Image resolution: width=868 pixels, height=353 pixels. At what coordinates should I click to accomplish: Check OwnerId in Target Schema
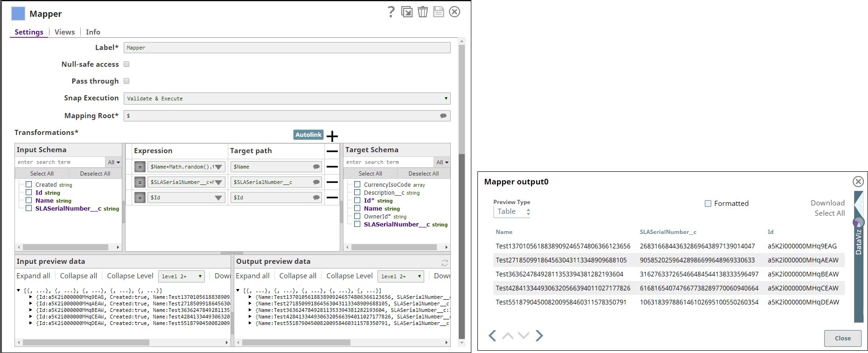coord(357,216)
